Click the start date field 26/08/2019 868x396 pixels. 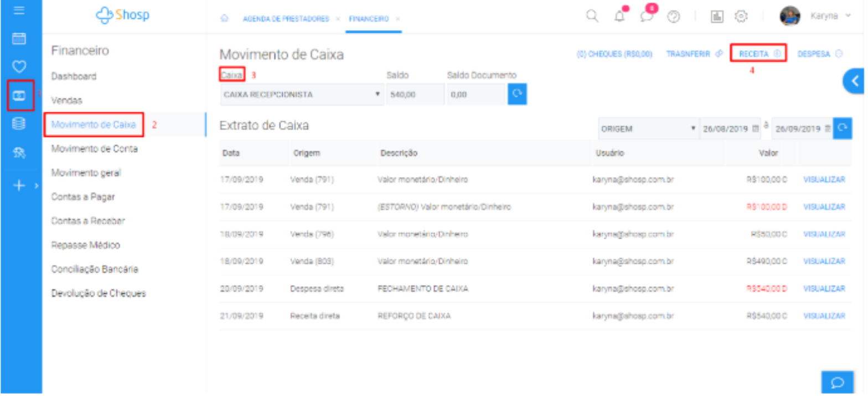click(x=726, y=128)
